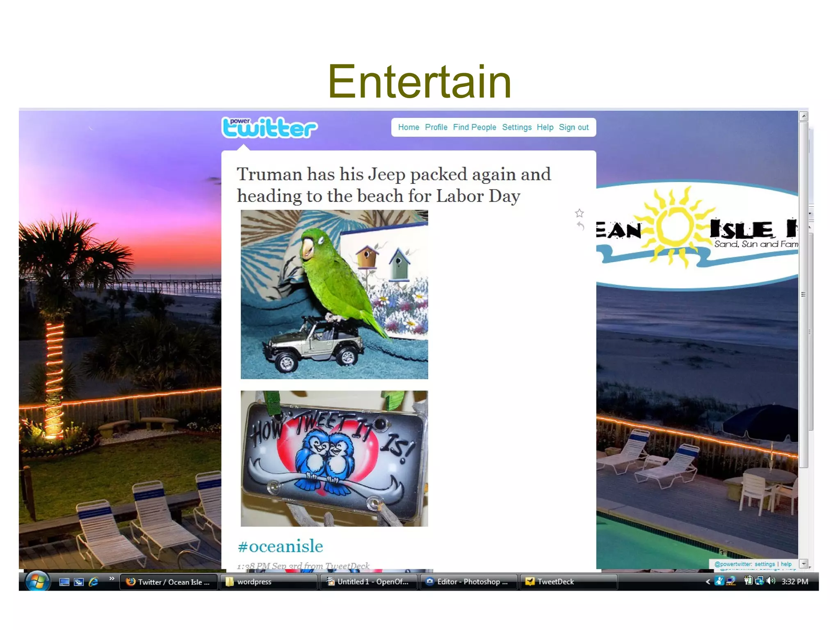Click the Sign out link
Screen dimensions: 840x630
(573, 127)
